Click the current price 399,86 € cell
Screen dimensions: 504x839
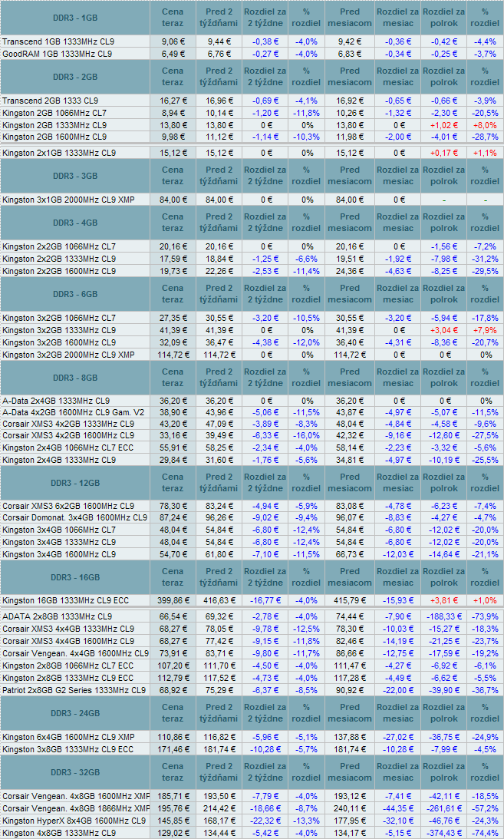pyautogui.click(x=172, y=601)
